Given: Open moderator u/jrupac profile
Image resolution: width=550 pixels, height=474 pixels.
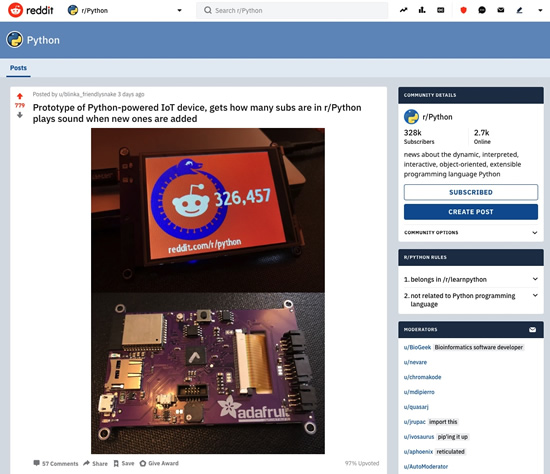Looking at the screenshot, I should point(415,422).
